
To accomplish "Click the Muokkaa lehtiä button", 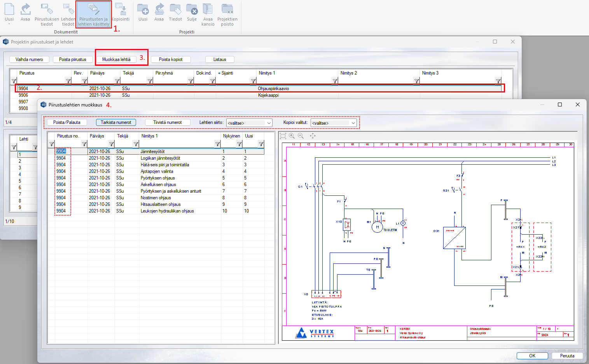I will click(x=116, y=59).
